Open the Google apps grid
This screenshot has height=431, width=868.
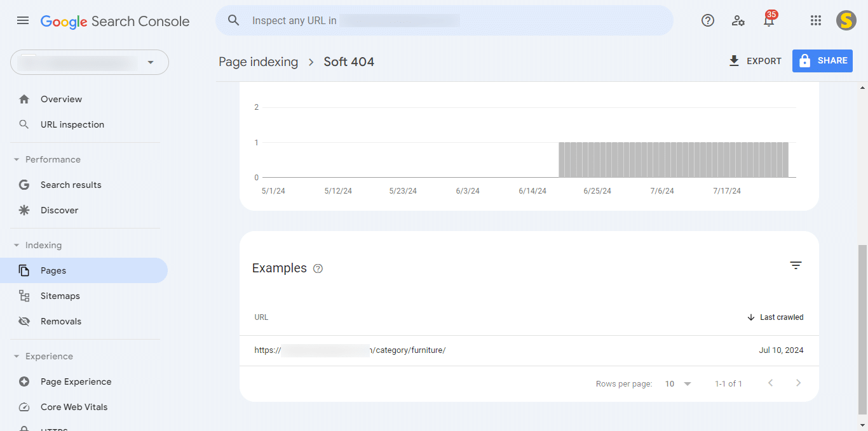pos(816,20)
